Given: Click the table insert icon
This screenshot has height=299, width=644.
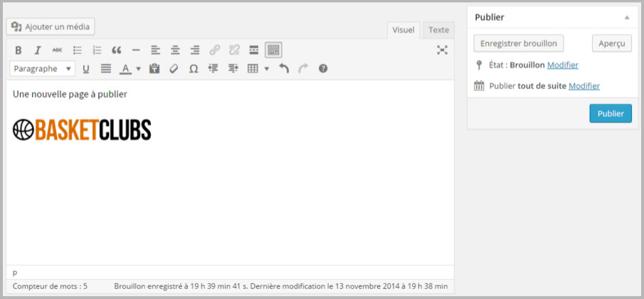Looking at the screenshot, I should [253, 68].
